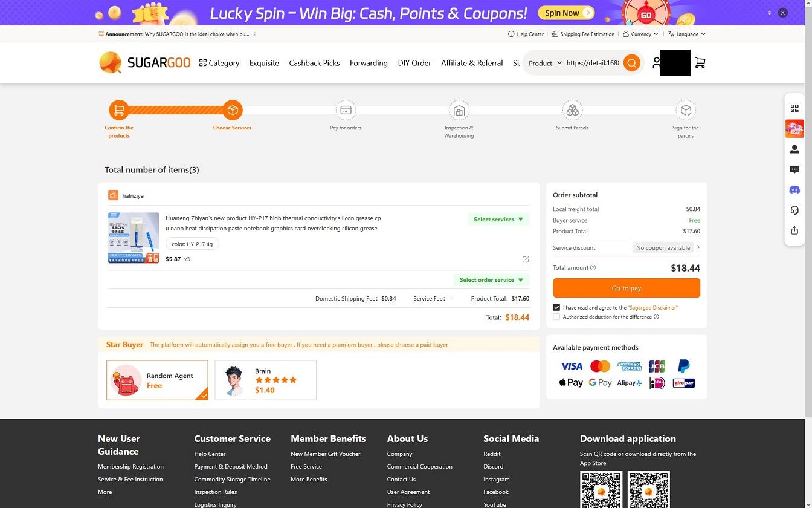812x508 pixels.
Task: Open Commercial Cooperation footer link
Action: coord(420,467)
